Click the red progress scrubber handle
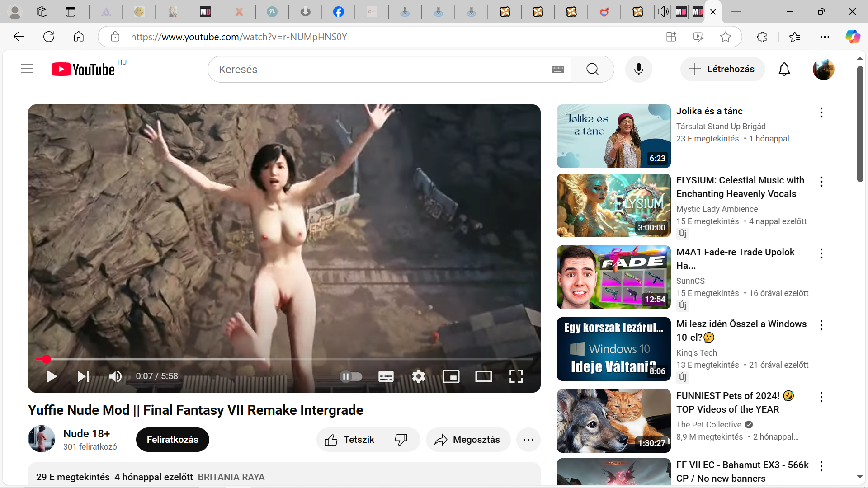This screenshot has width=868, height=488. click(x=46, y=359)
